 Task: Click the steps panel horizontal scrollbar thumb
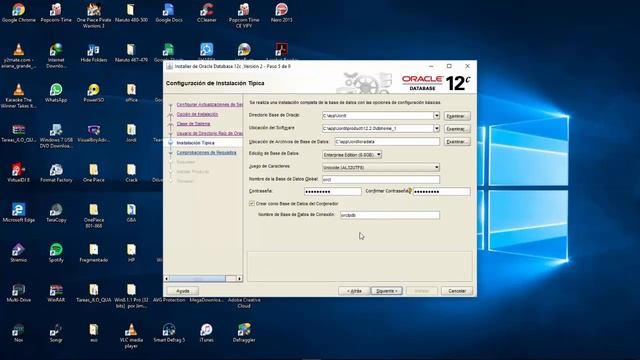tap(197, 278)
